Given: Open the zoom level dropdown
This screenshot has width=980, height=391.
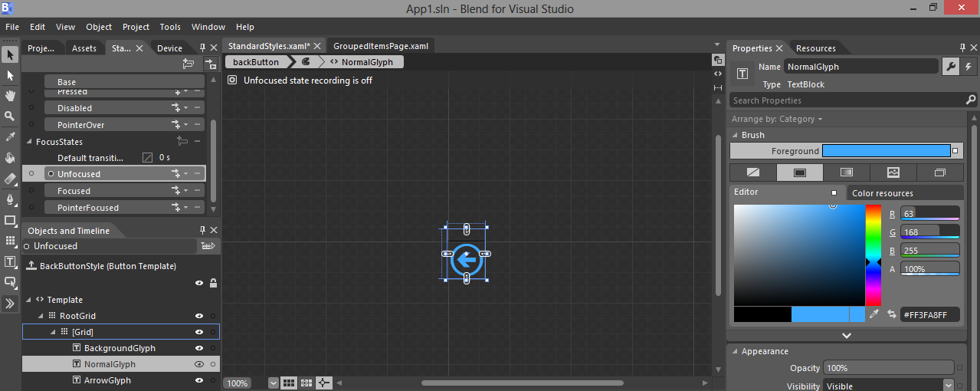Looking at the screenshot, I should (274, 383).
